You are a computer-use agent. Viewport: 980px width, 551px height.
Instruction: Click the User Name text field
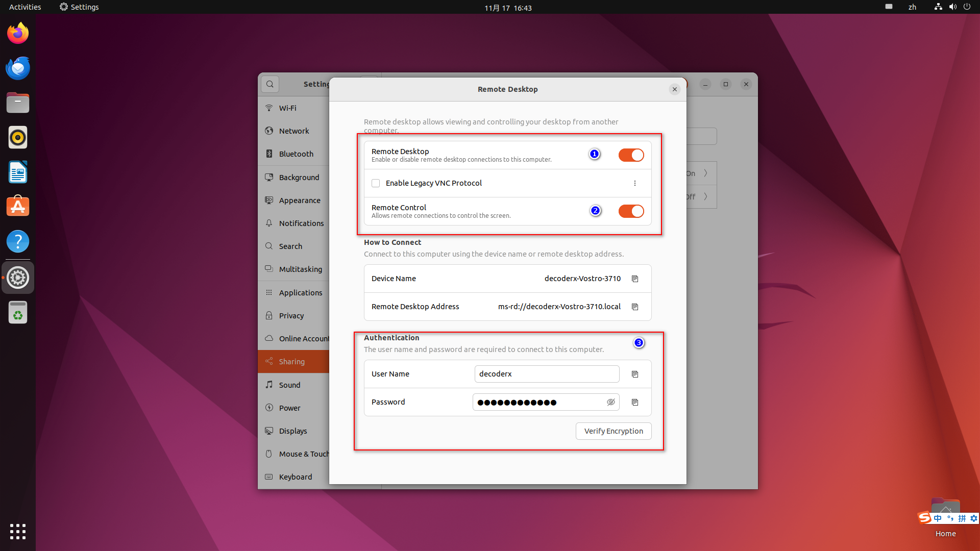tap(546, 374)
